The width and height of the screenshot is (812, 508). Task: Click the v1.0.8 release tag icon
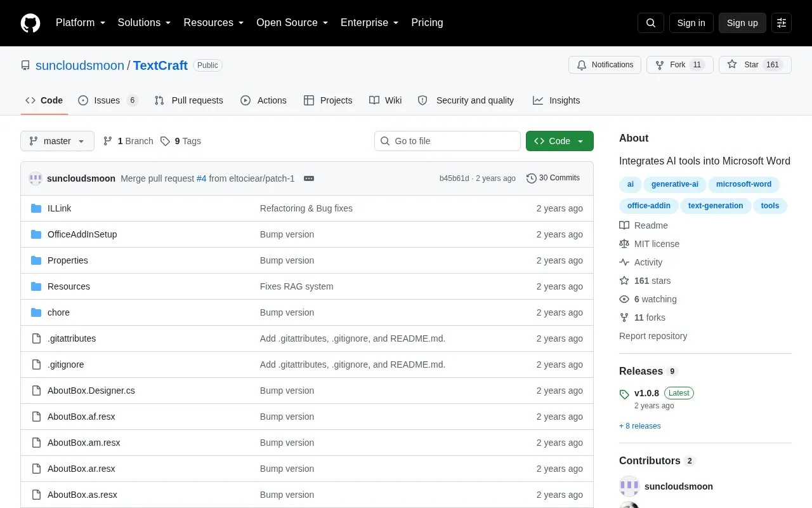624,394
